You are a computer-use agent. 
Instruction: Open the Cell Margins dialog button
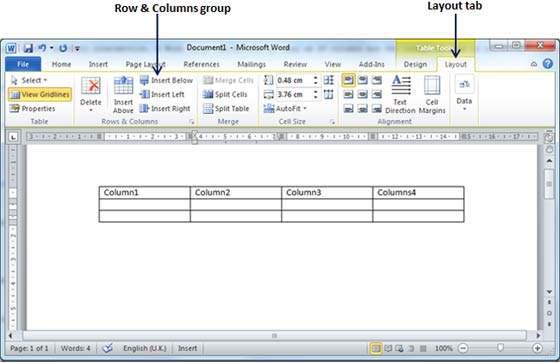(432, 94)
